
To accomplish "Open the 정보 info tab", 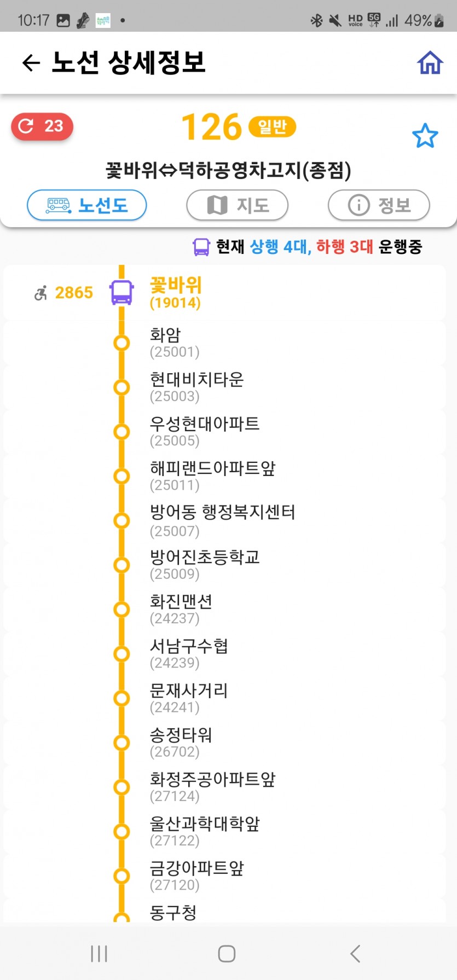I will pyautogui.click(x=379, y=205).
